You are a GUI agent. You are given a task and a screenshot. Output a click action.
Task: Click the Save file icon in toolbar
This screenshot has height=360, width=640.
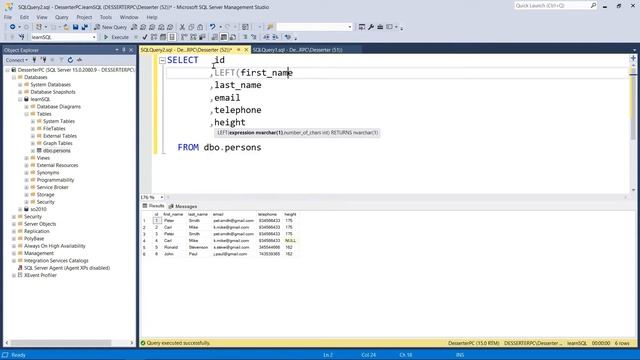point(76,27)
